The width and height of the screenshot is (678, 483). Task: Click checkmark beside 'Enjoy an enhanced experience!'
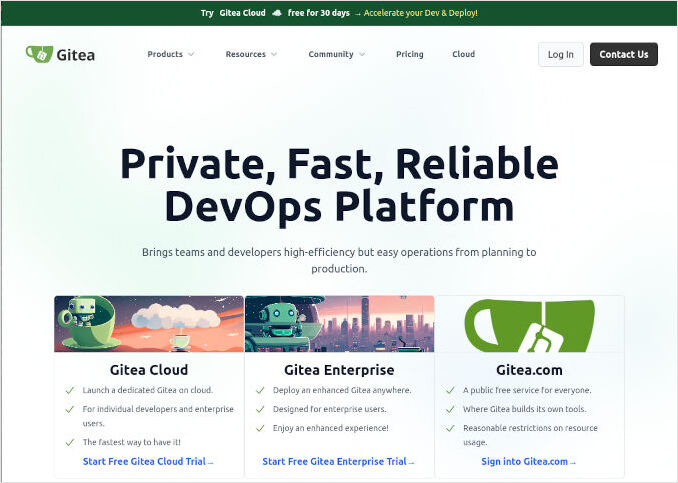click(260, 428)
